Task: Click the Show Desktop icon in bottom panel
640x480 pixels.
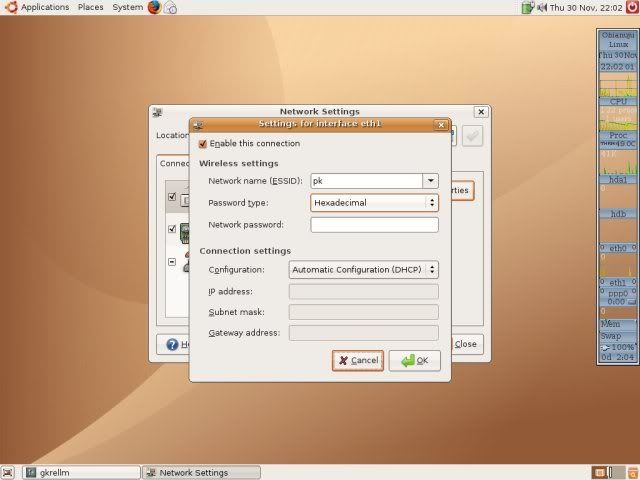Action: (8, 473)
